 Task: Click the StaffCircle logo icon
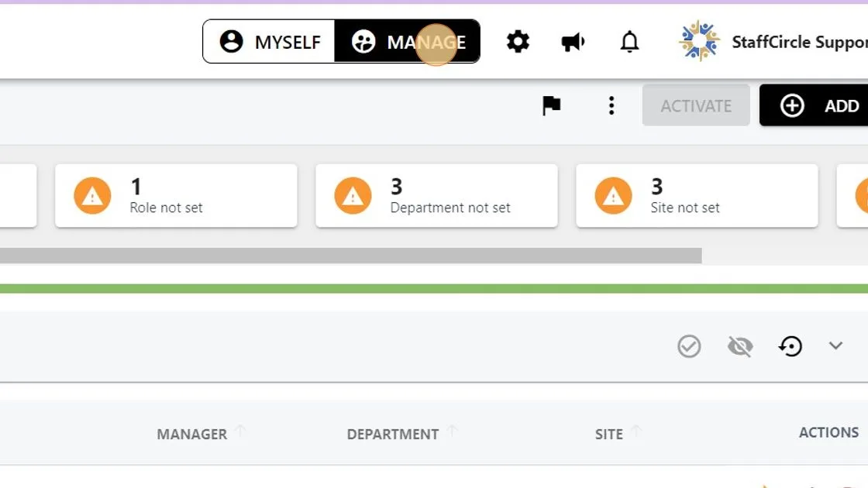coord(699,41)
